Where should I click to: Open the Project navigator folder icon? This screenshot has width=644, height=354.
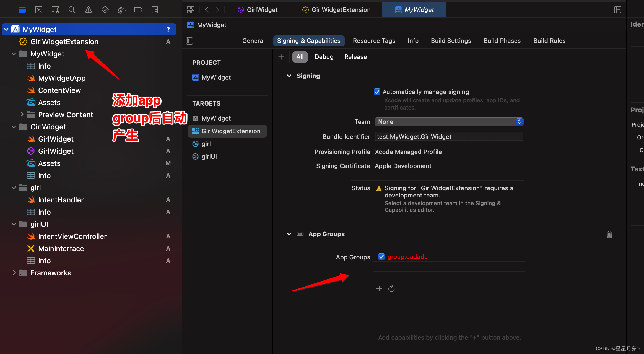coord(22,10)
